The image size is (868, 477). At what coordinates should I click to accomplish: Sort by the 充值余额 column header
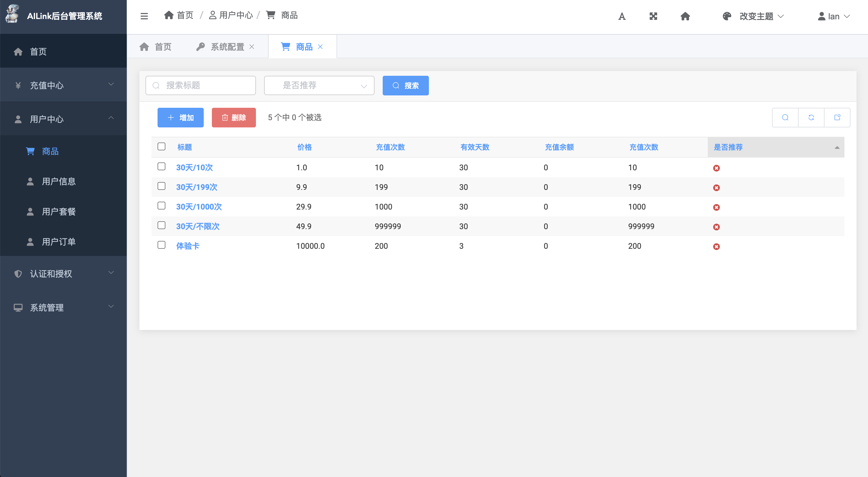(x=559, y=147)
